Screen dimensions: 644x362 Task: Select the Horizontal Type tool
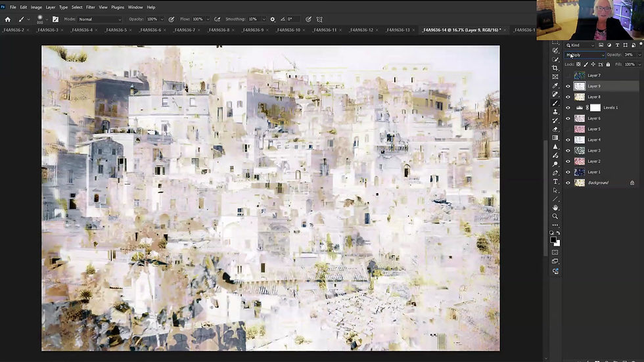(555, 181)
